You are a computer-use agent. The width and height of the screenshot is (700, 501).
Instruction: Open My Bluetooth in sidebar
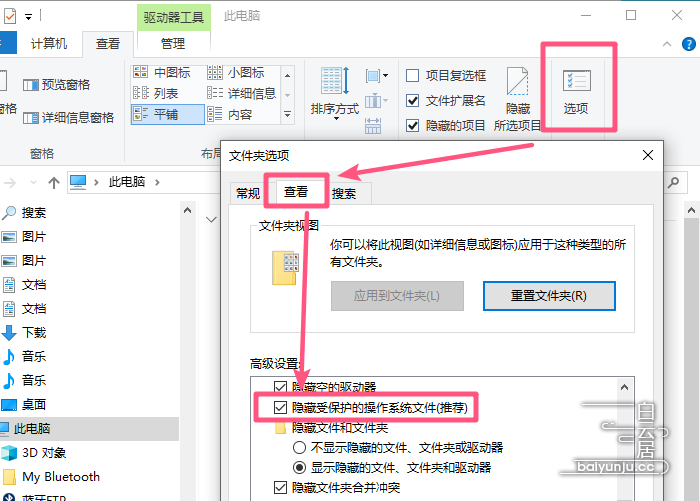[x=50, y=477]
